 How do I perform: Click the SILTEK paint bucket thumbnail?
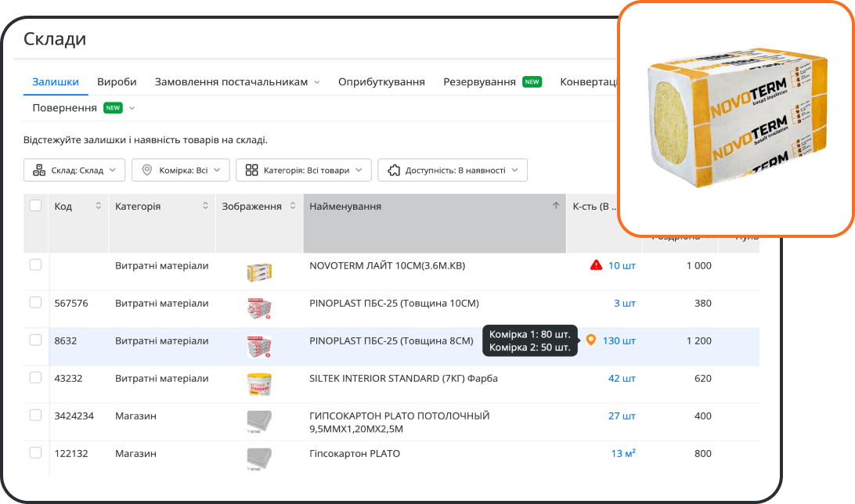[x=259, y=384]
